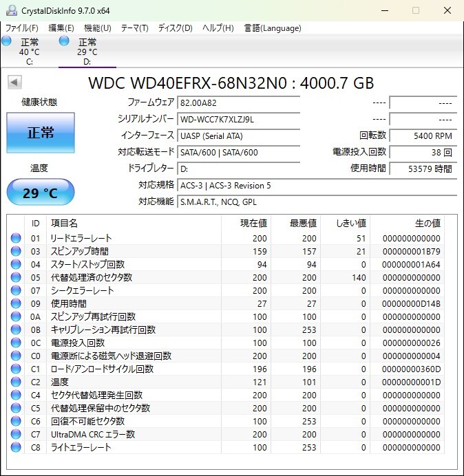Click raw value 00000000D14B

pyautogui.click(x=411, y=303)
